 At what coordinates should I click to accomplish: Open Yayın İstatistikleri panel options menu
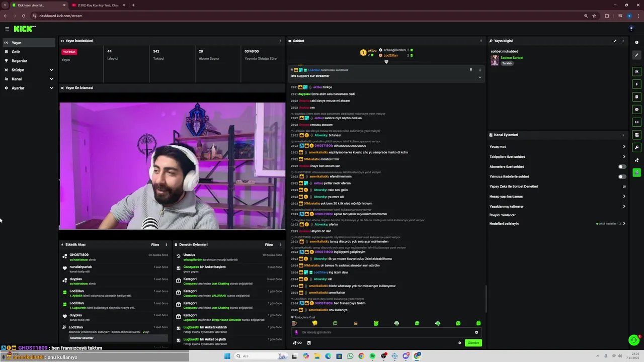click(x=280, y=41)
